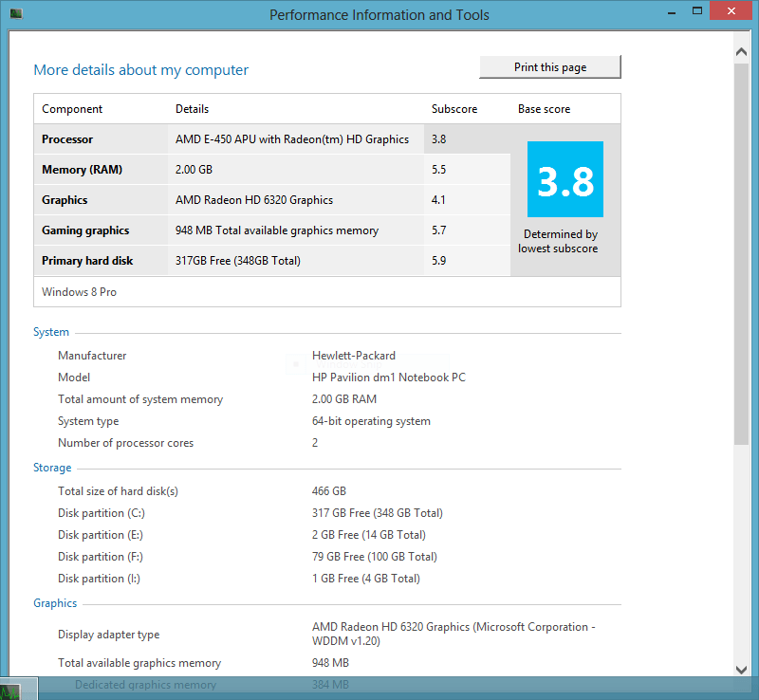The height and width of the screenshot is (700, 759).
Task: Click 1 GB Free (4 GB Total) value
Action: [x=366, y=579]
